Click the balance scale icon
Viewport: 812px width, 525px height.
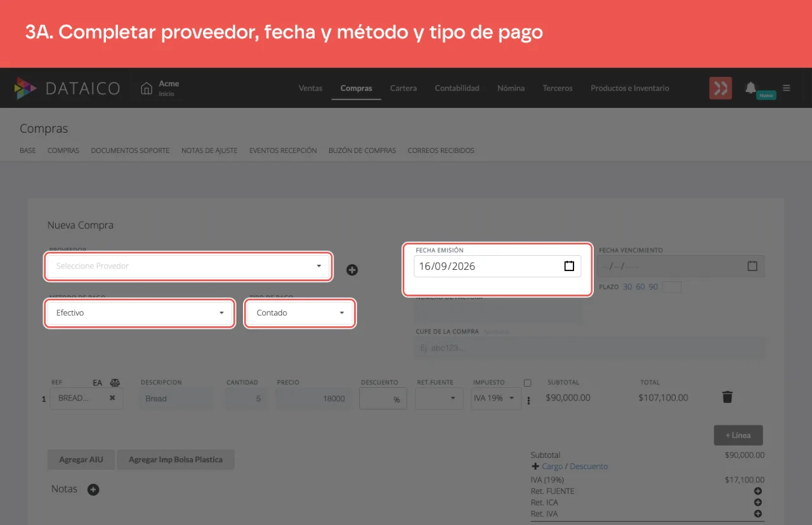click(x=114, y=383)
